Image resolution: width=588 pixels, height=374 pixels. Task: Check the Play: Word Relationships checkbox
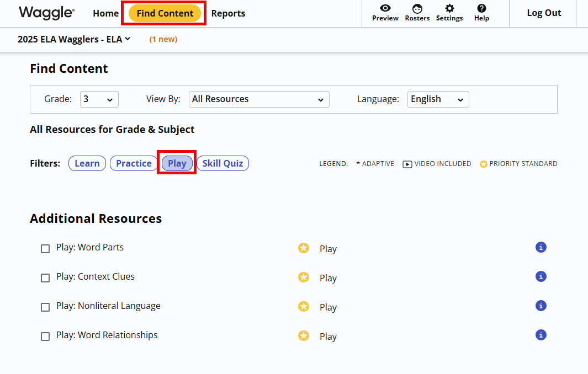point(45,336)
